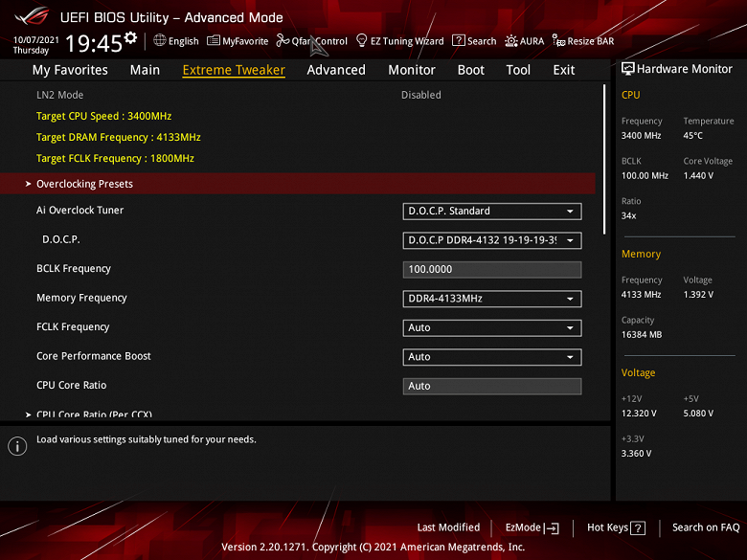Open the Exit tab

pos(563,70)
